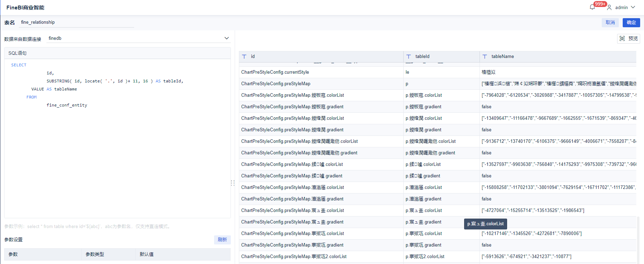Select the tableId column header
This screenshot has height=264, width=644.
click(x=442, y=57)
